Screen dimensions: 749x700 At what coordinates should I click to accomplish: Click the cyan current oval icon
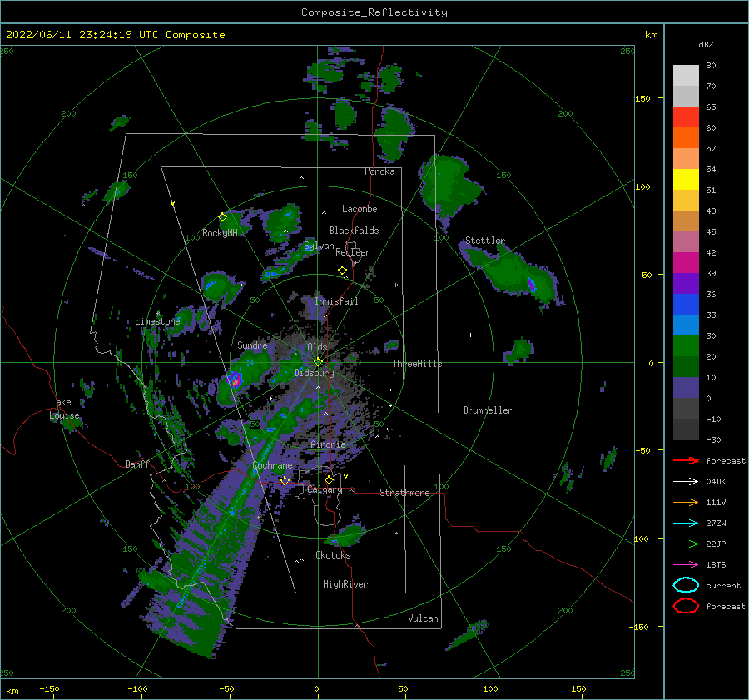pos(686,585)
